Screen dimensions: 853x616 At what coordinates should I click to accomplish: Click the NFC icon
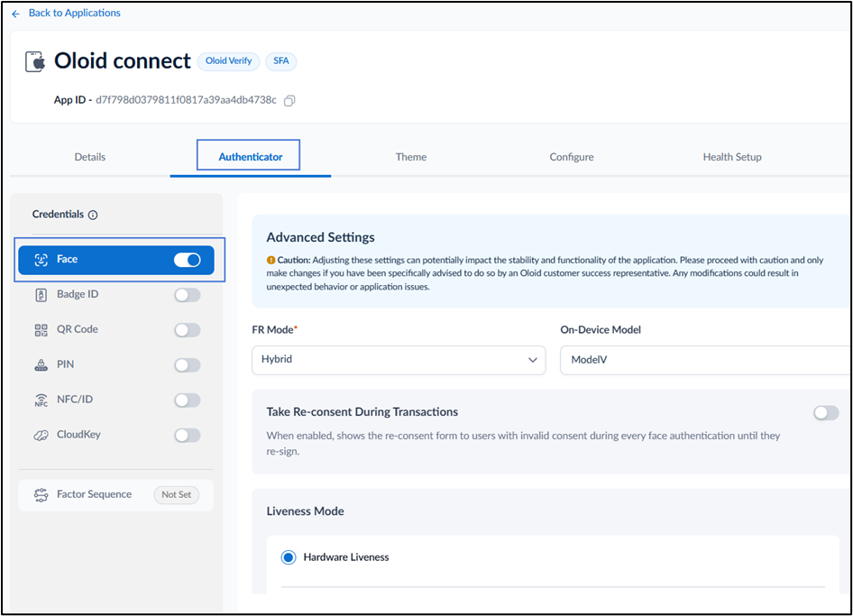click(x=41, y=400)
